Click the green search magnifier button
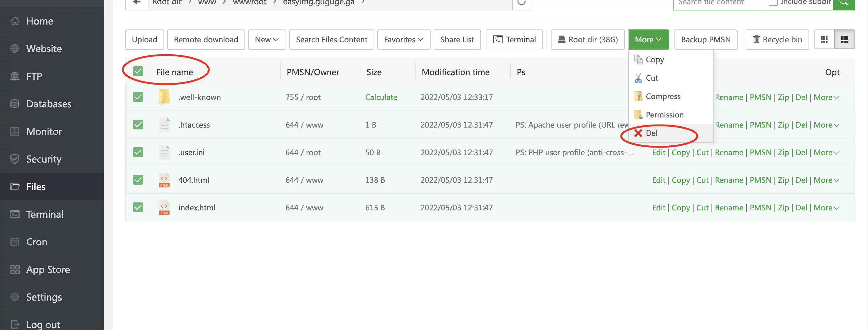This screenshot has width=868, height=330. (843, 3)
